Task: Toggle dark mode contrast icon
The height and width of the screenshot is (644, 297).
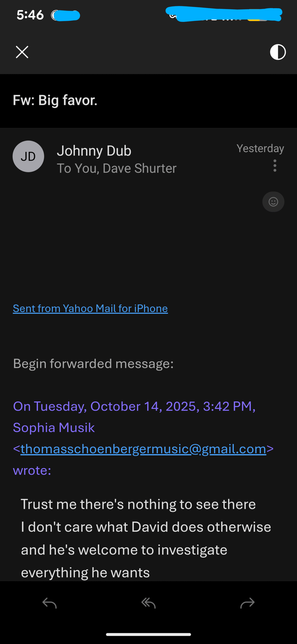Action: click(x=278, y=52)
